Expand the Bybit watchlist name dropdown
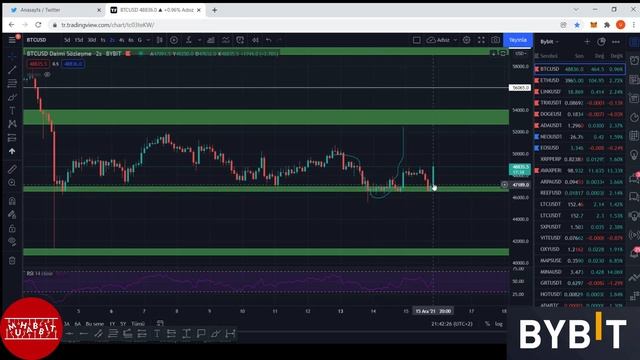 coord(549,42)
